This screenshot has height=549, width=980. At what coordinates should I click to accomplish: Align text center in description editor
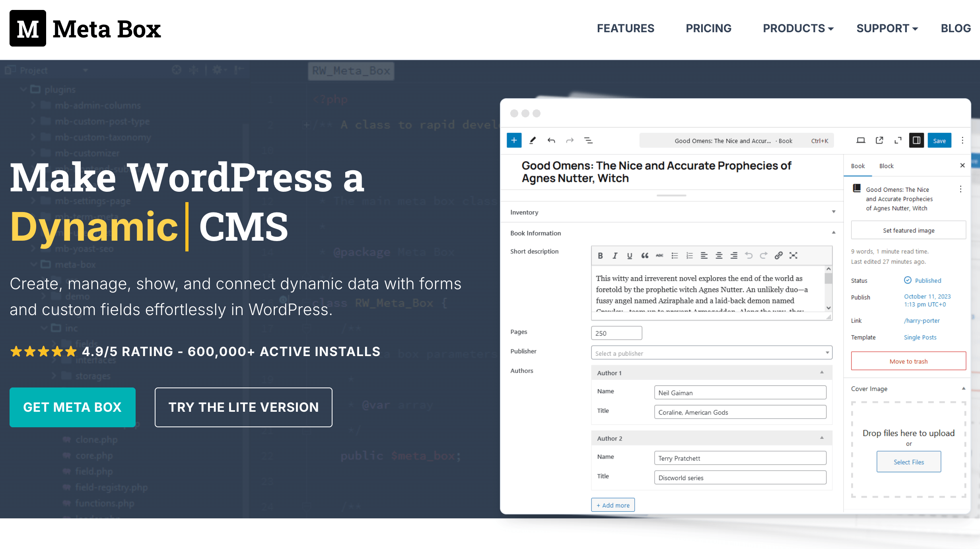[719, 255]
